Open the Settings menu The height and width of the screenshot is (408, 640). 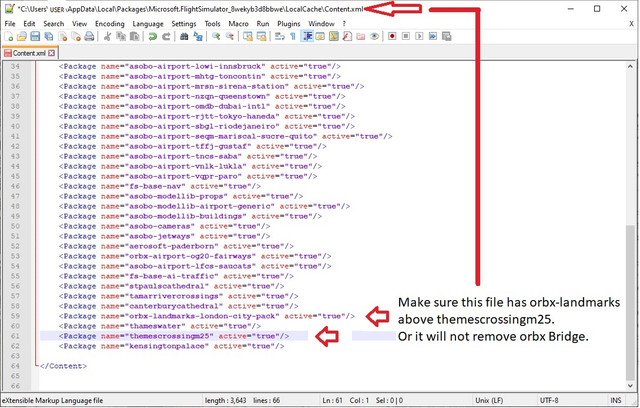[x=184, y=24]
